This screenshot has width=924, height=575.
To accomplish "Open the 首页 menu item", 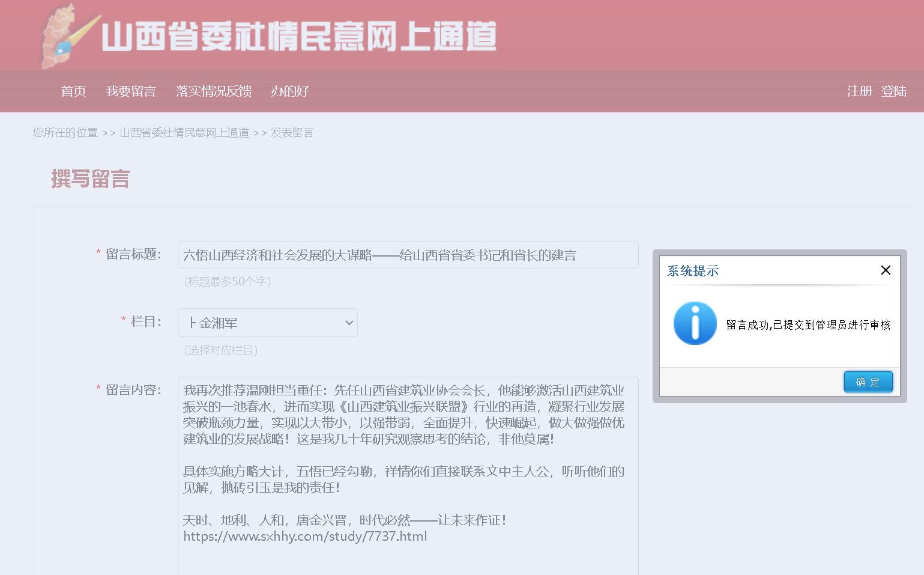I will point(73,91).
